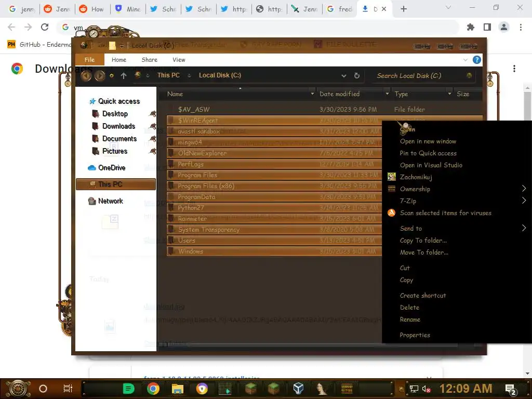Choose Pin to Quick access
532x399 pixels.
click(428, 153)
